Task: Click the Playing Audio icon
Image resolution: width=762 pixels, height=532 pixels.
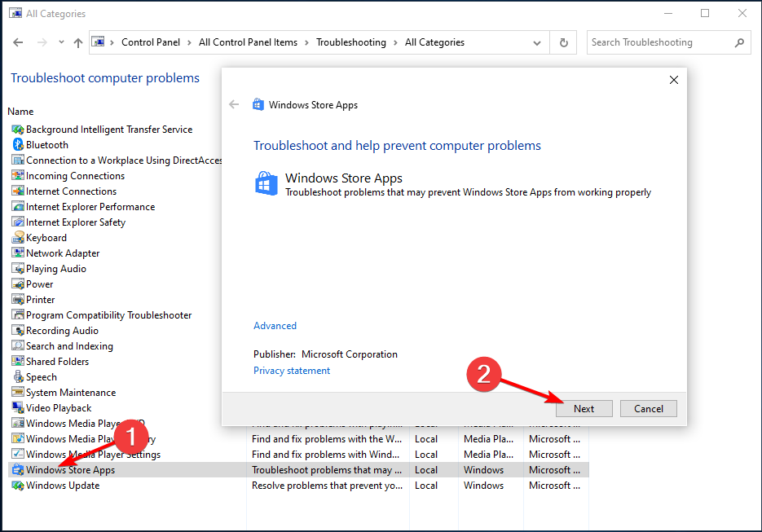Action: pos(18,269)
